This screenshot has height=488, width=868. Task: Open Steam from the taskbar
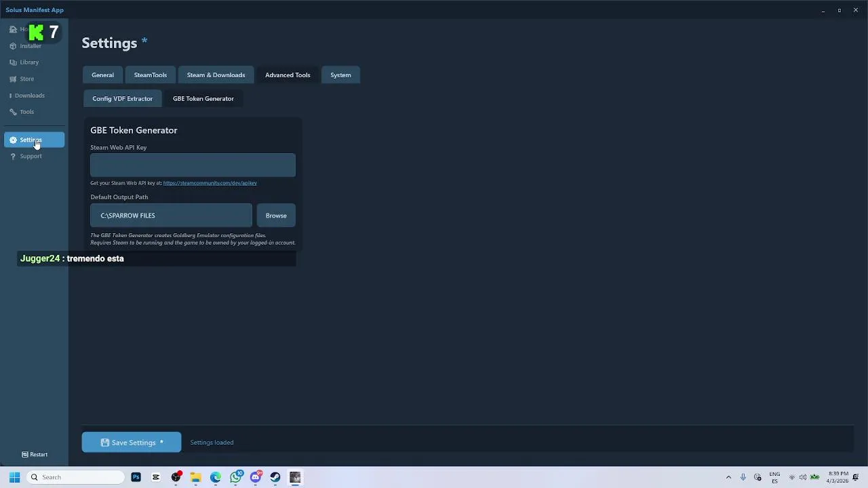coord(275,477)
